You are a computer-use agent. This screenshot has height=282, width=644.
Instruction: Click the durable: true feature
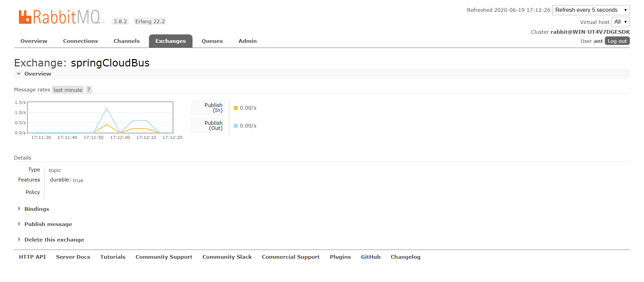(x=67, y=180)
